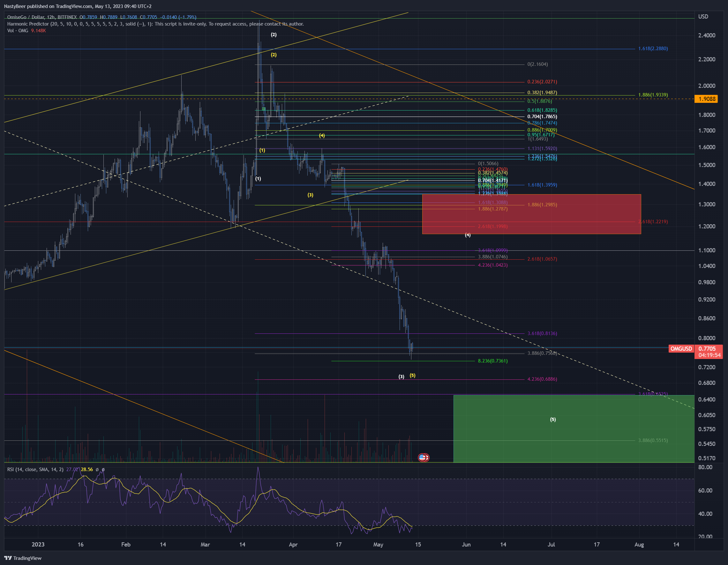Open the US flag economic event marker

tap(423, 457)
